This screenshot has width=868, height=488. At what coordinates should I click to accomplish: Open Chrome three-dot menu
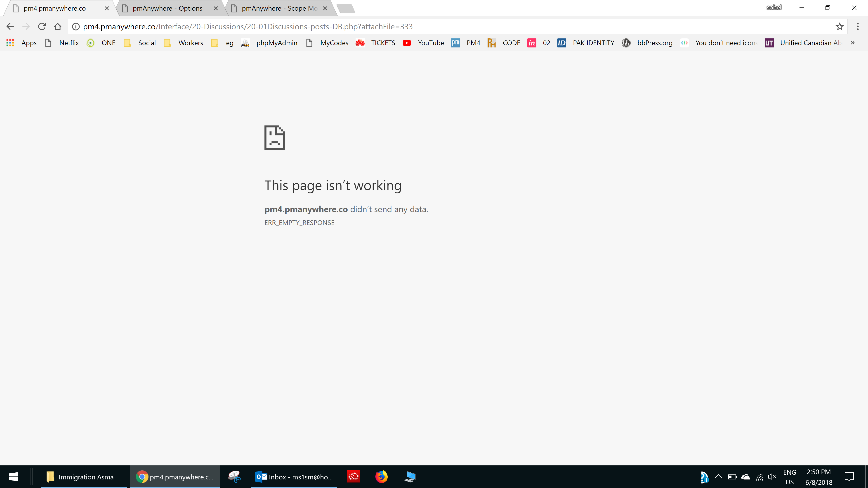(x=858, y=27)
